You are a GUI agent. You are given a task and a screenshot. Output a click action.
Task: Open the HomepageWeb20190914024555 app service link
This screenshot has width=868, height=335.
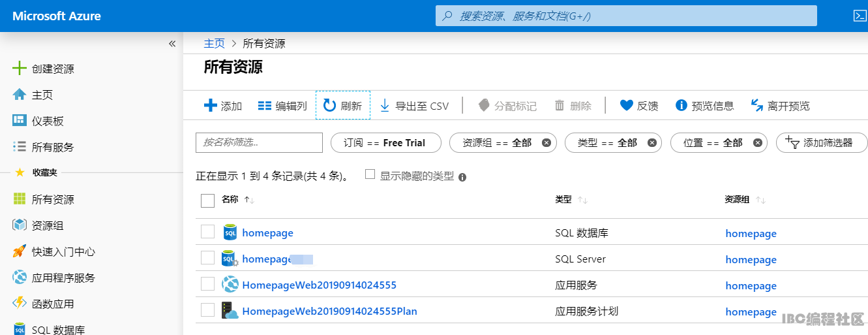(319, 285)
